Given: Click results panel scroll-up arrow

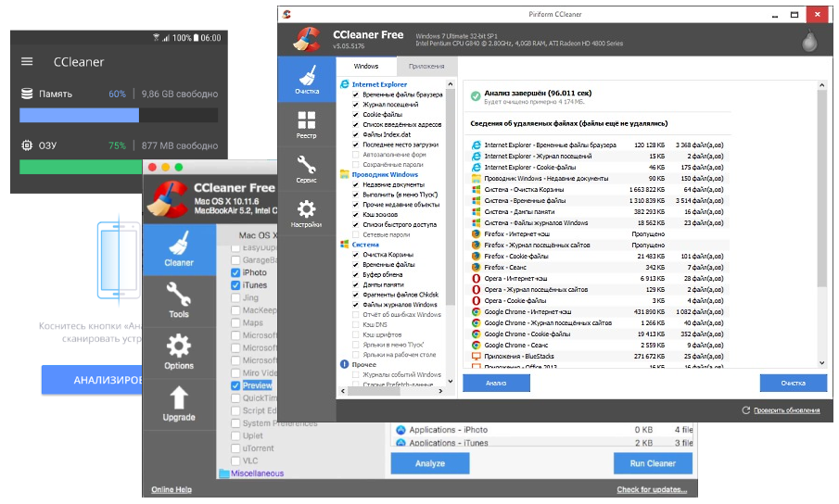Looking at the screenshot, I should click(822, 84).
